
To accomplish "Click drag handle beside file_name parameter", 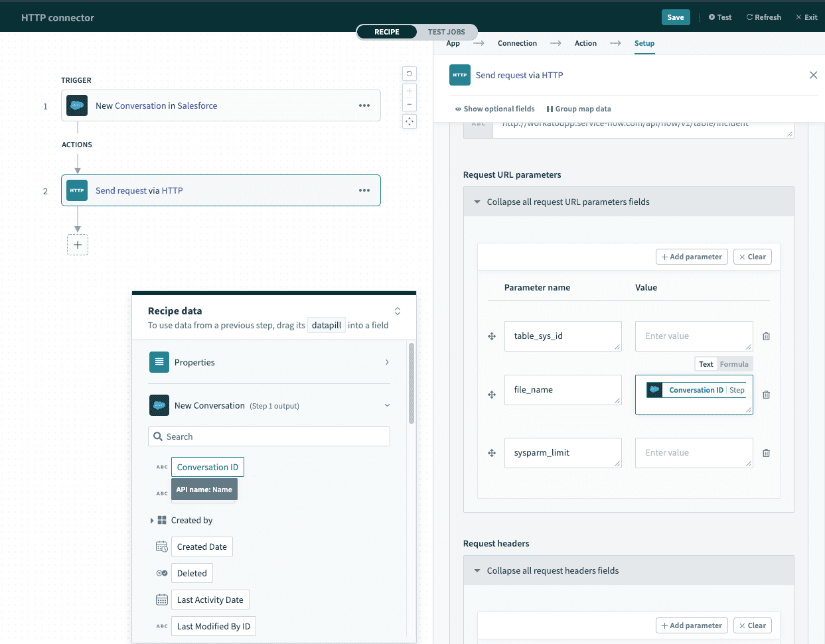I will [492, 395].
